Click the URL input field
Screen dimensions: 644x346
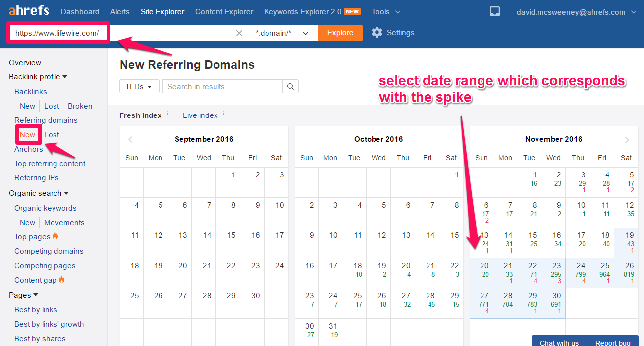point(126,33)
